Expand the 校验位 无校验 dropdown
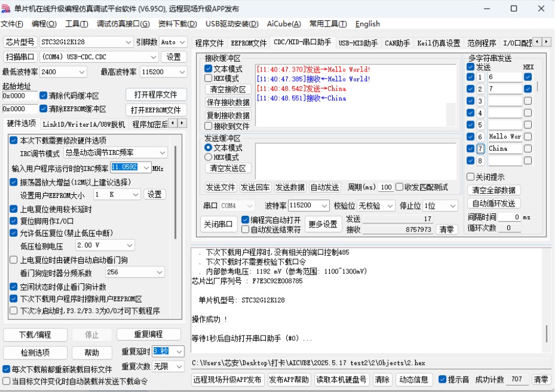555x392 pixels. [x=390, y=205]
